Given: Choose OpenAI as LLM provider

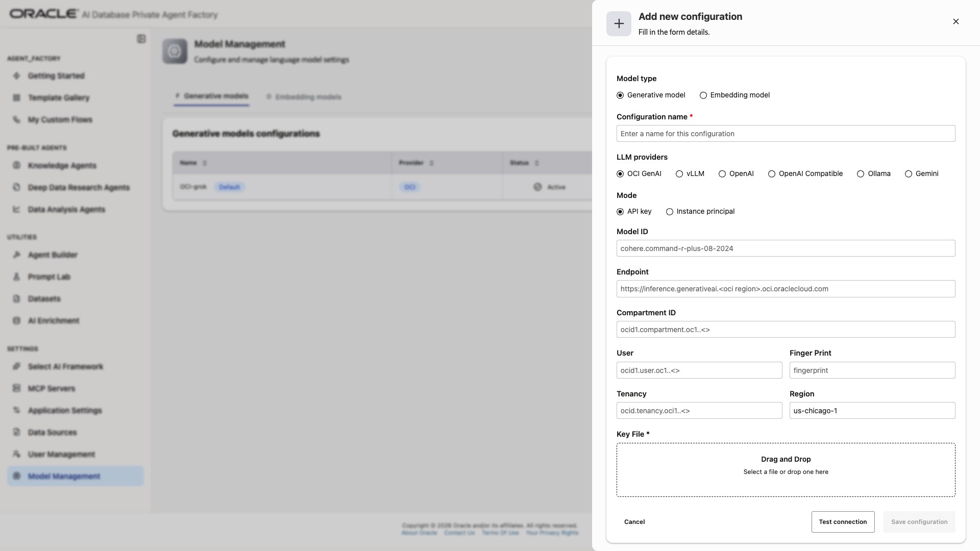Looking at the screenshot, I should click(x=722, y=174).
